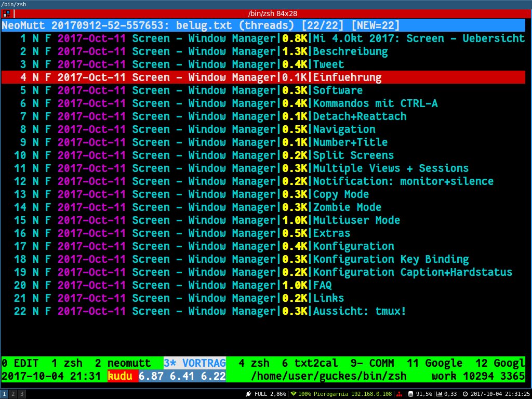The width and height of the screenshot is (532, 399).
Task: Select message 18 Konfiguration Key Binding
Action: (263, 259)
